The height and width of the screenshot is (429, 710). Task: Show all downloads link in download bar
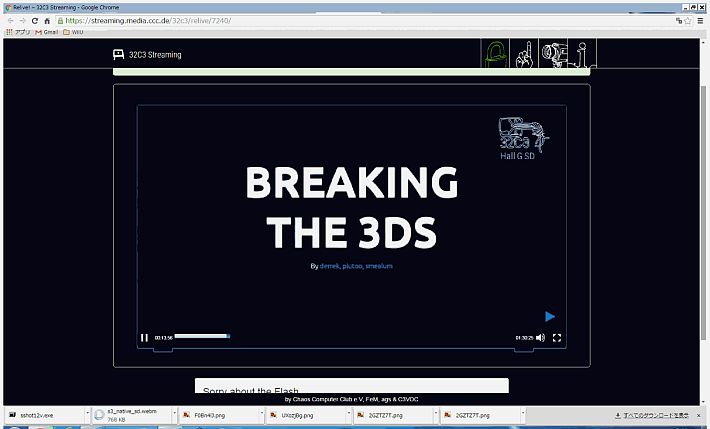[x=652, y=415]
